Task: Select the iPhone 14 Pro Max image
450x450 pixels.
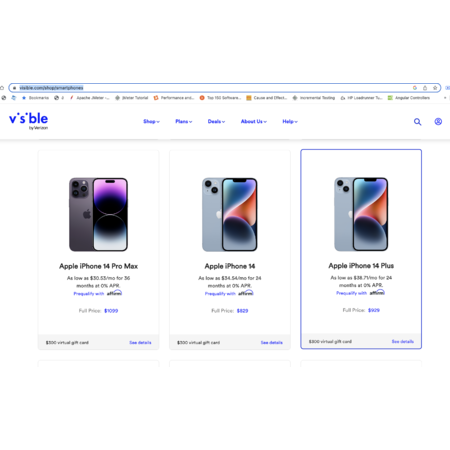Action: click(98, 214)
